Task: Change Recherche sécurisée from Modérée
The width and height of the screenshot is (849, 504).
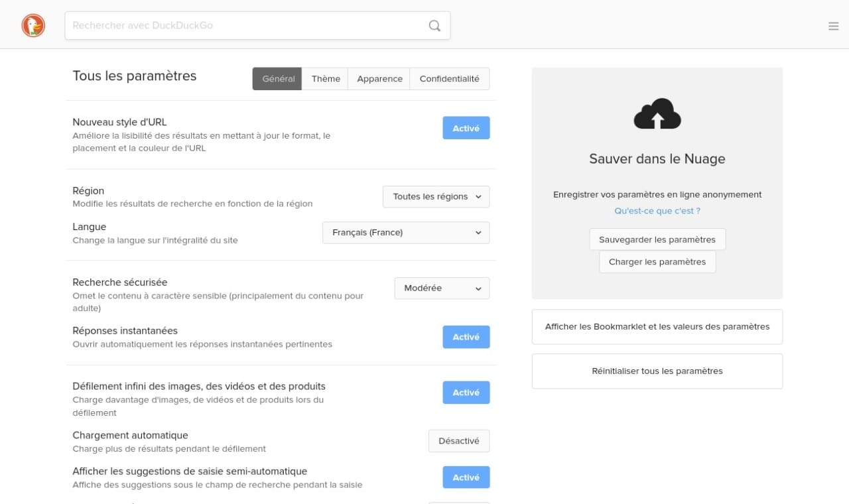Action: click(x=442, y=288)
